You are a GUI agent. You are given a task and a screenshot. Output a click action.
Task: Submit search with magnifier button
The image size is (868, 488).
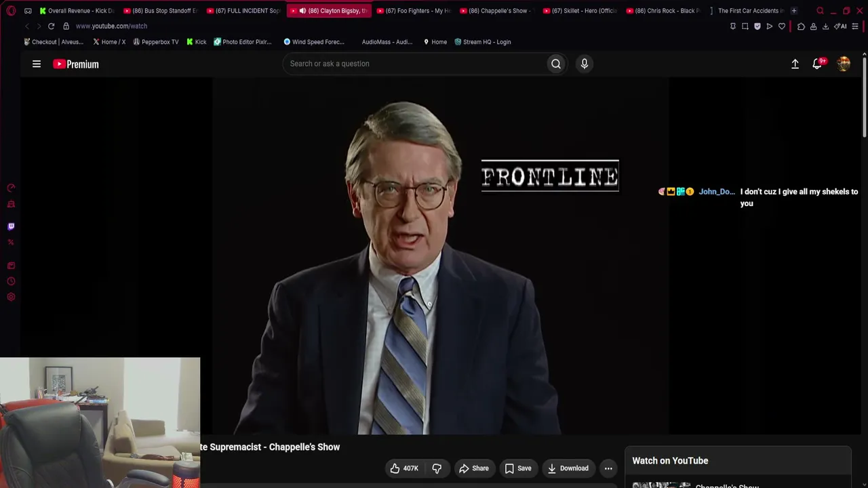click(x=556, y=64)
